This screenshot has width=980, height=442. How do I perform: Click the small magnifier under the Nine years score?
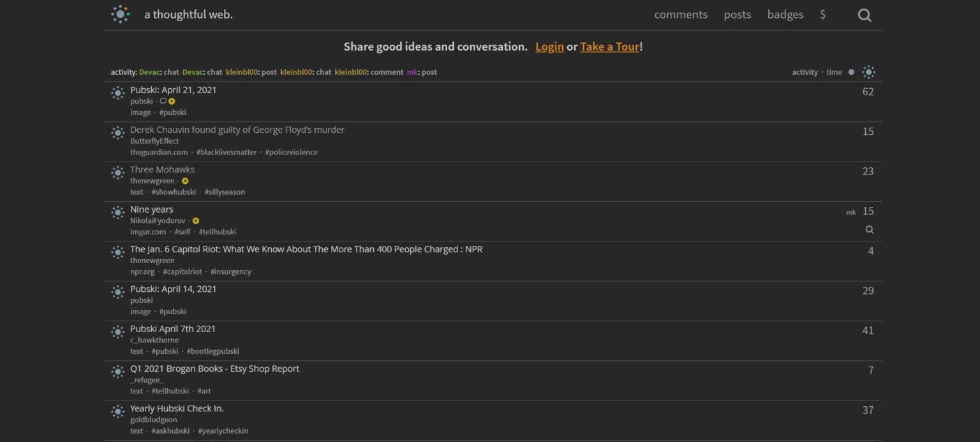870,229
